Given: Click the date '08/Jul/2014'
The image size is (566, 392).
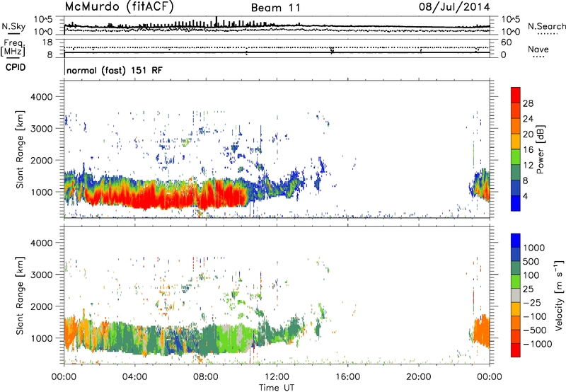Looking at the screenshot, I should [x=454, y=7].
